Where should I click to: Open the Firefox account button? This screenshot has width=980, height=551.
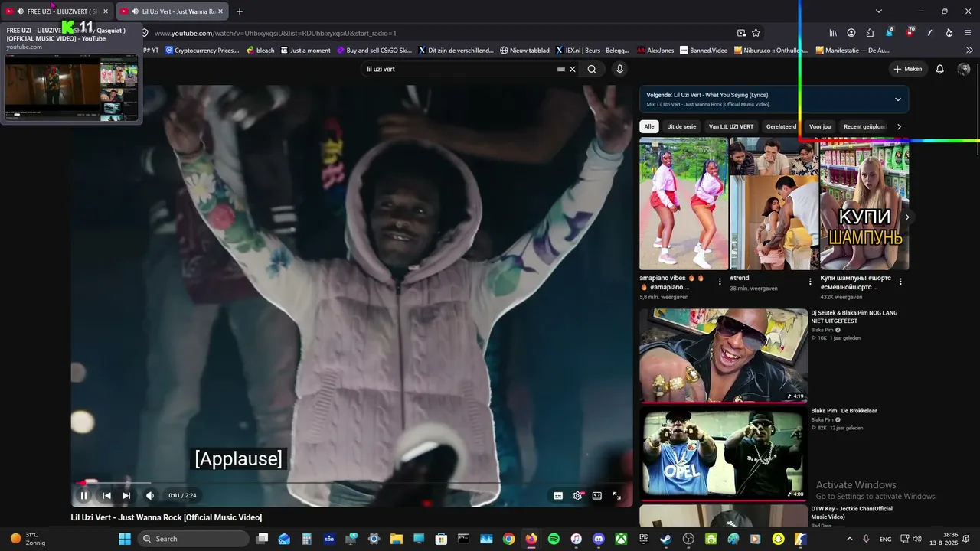tap(851, 33)
